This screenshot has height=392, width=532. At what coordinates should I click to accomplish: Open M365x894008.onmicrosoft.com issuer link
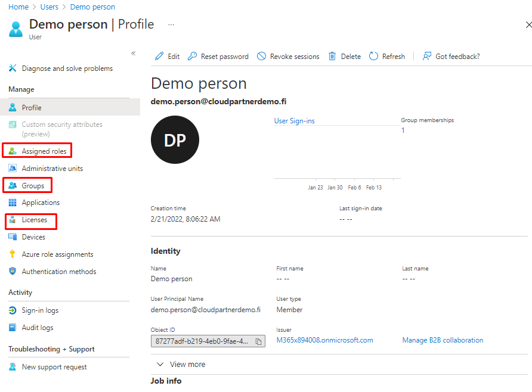(324, 340)
